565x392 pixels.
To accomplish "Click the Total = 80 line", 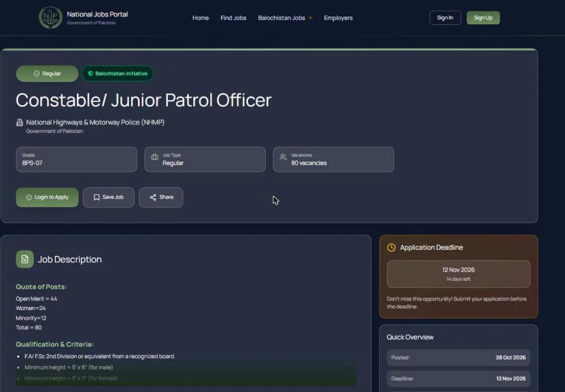I will (29, 328).
